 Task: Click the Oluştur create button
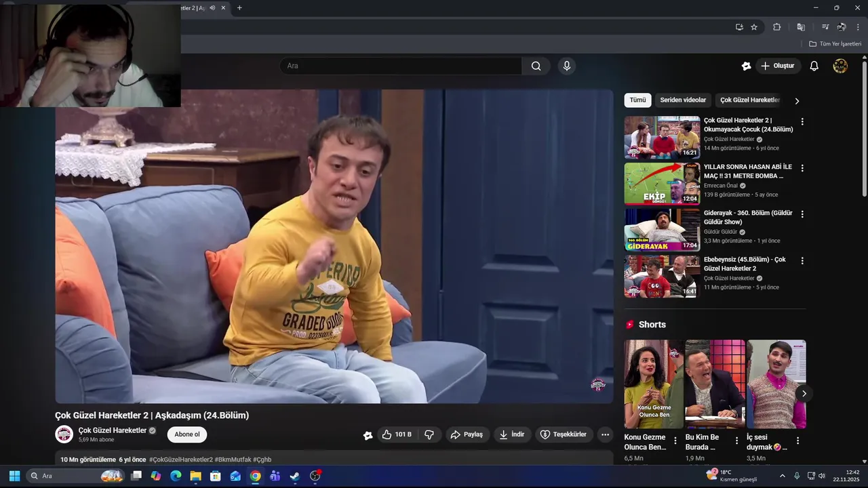778,66
